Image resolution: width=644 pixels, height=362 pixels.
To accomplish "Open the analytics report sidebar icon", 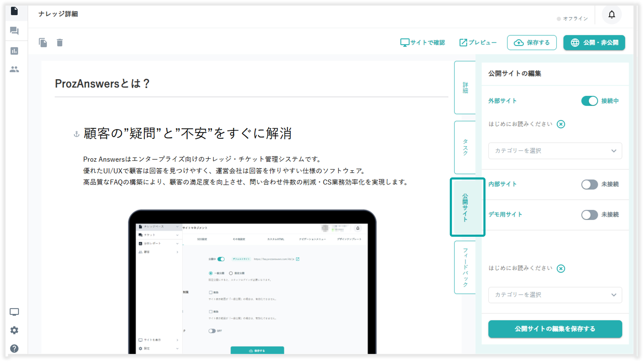I will point(14,51).
